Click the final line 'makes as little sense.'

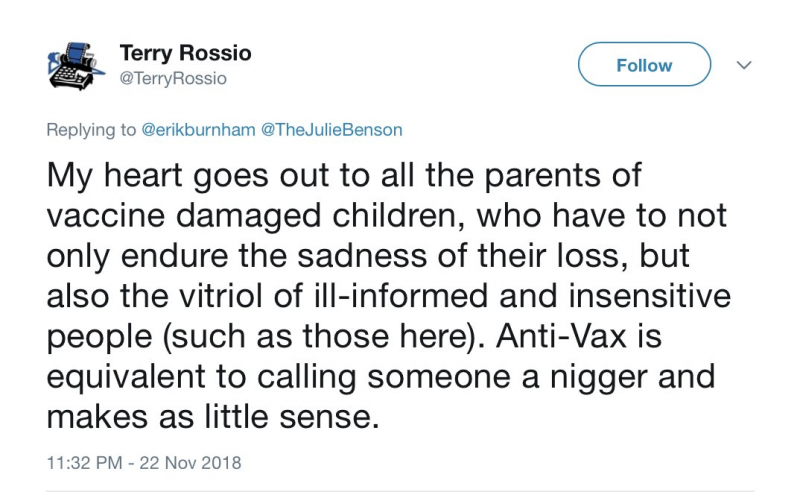[213, 417]
